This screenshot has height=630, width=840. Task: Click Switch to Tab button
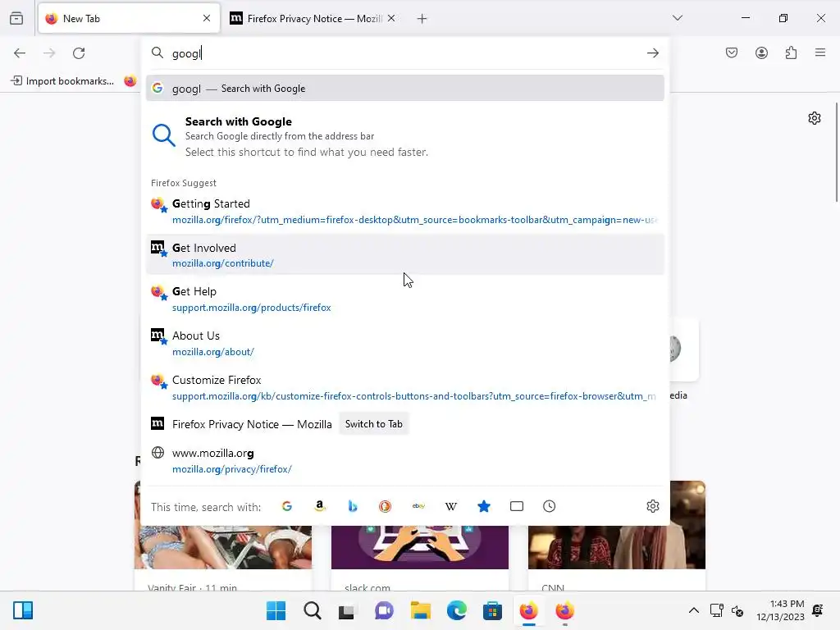click(x=374, y=424)
